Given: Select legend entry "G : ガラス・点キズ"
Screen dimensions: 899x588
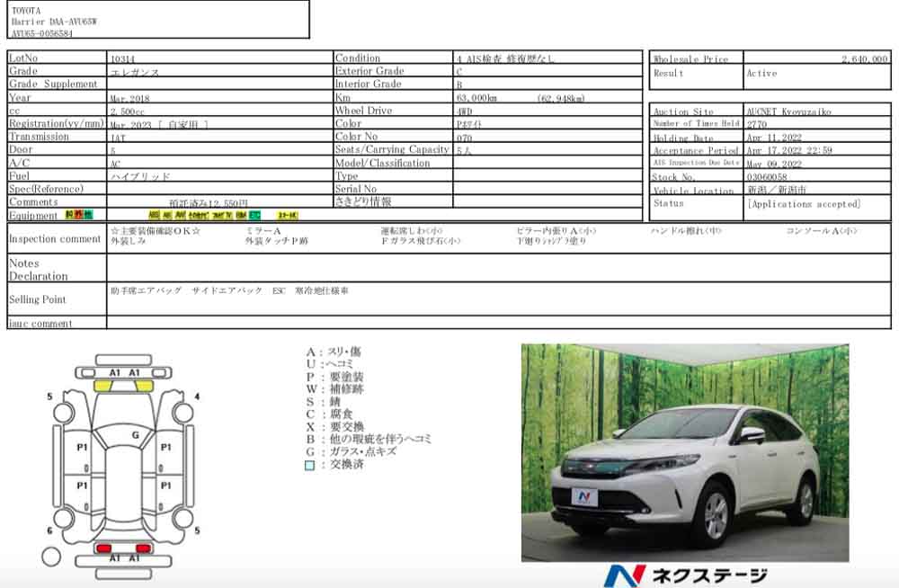Looking at the screenshot, I should (x=352, y=451).
